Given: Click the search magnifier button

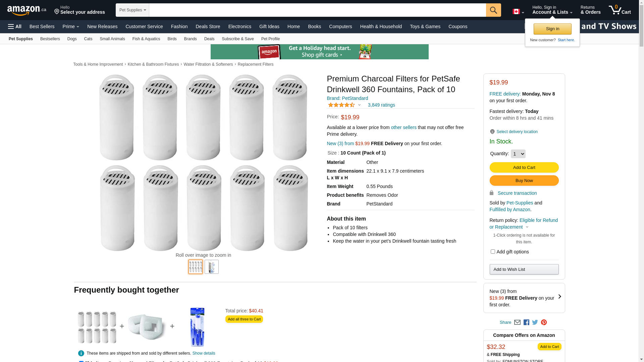Looking at the screenshot, I should click(493, 10).
